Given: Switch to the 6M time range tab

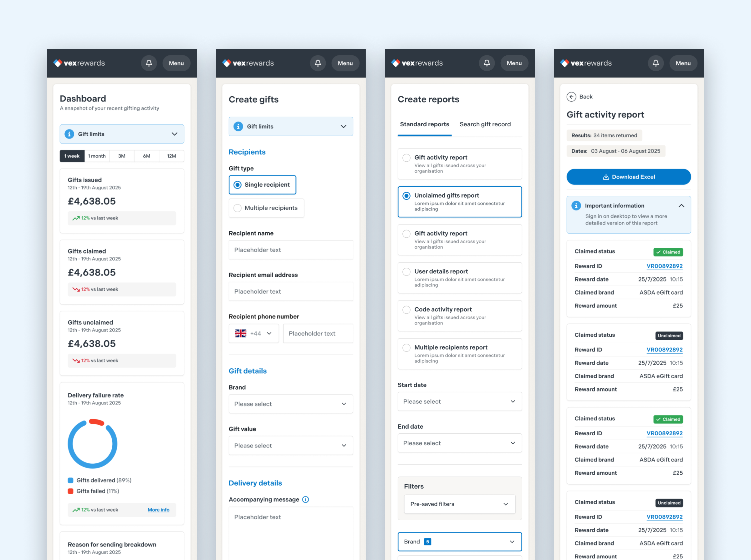Looking at the screenshot, I should point(146,156).
